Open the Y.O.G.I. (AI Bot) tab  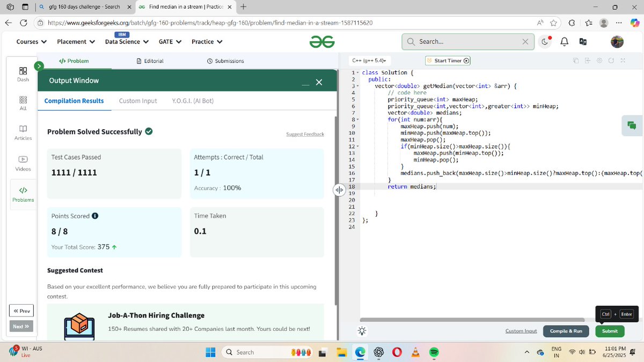pos(193,101)
